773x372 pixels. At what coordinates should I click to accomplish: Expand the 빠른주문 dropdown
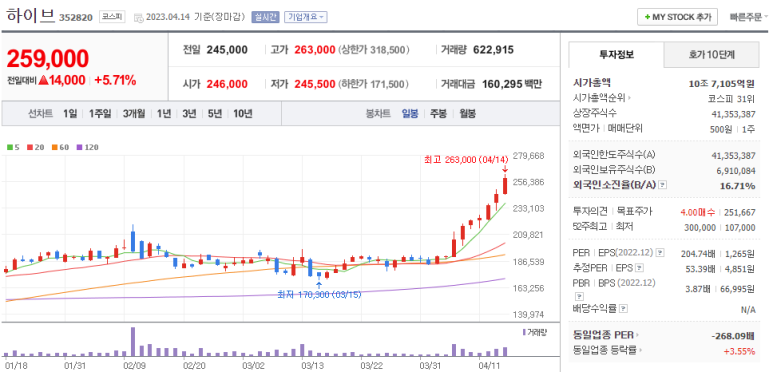[x=749, y=17]
